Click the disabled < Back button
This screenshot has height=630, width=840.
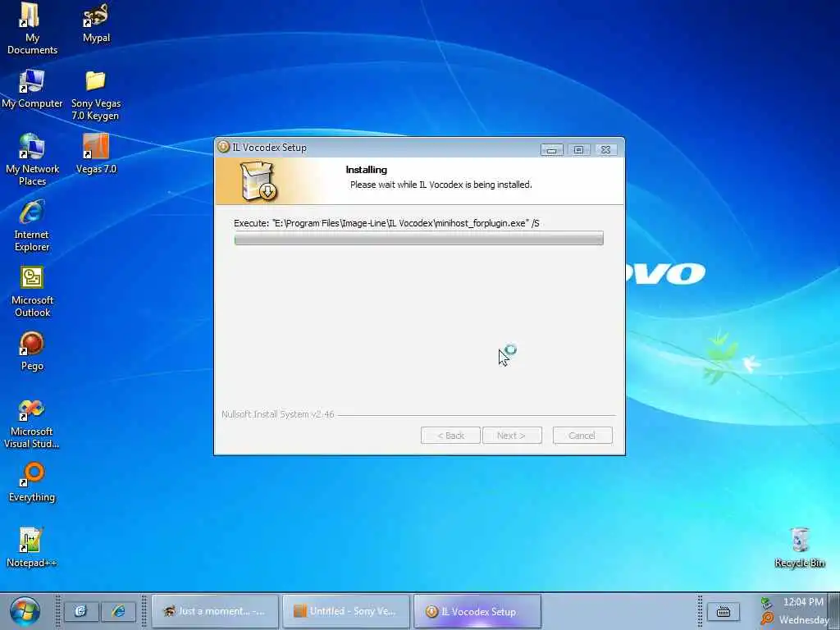[450, 436]
